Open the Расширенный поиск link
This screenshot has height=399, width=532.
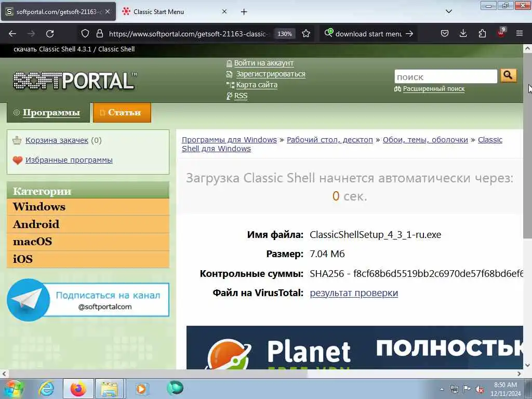point(434,89)
